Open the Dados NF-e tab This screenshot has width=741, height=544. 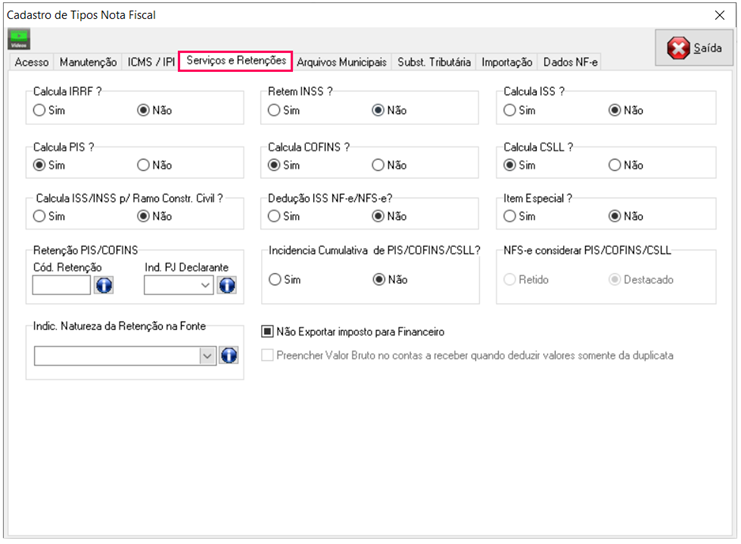click(x=570, y=62)
